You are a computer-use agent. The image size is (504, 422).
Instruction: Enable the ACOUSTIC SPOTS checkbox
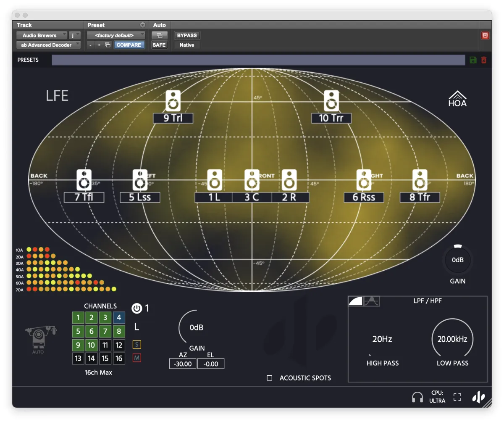pos(270,378)
